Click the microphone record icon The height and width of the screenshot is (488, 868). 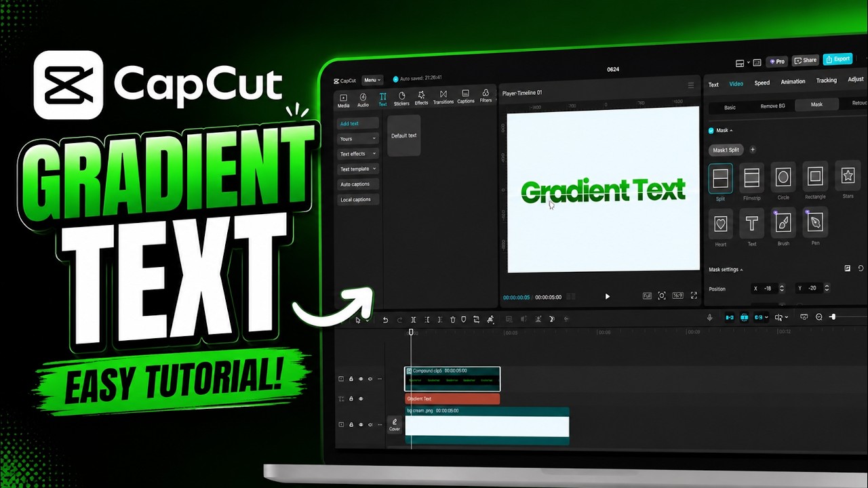coord(710,317)
